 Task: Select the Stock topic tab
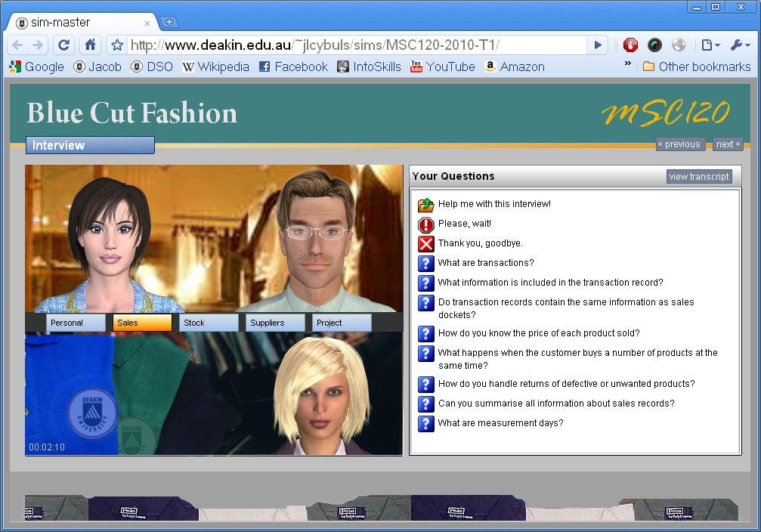[x=210, y=323]
